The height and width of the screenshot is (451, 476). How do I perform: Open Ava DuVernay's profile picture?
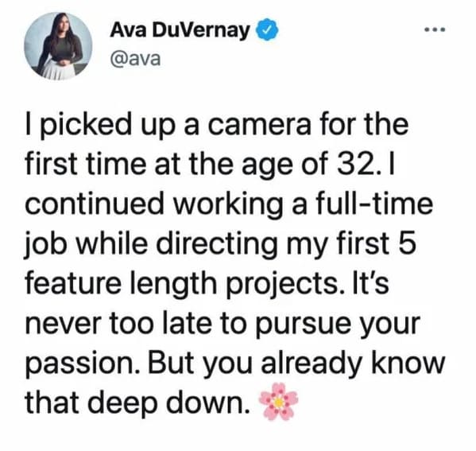pyautogui.click(x=58, y=46)
